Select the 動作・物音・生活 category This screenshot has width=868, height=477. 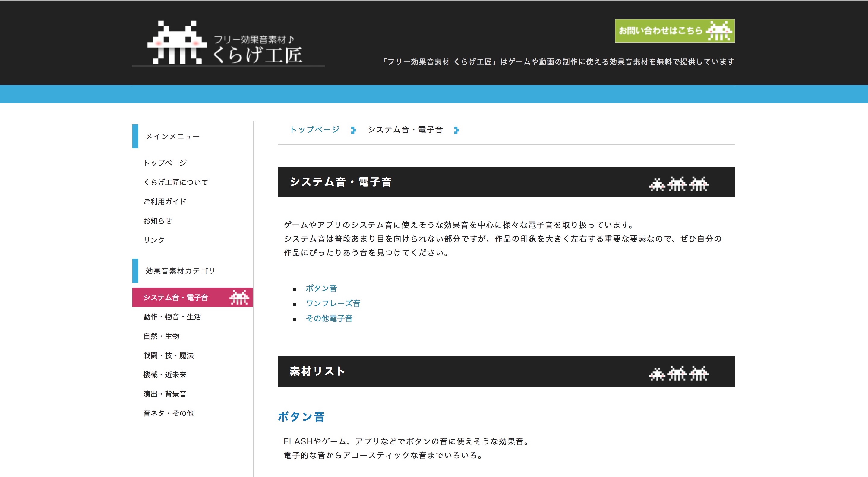pos(172,317)
